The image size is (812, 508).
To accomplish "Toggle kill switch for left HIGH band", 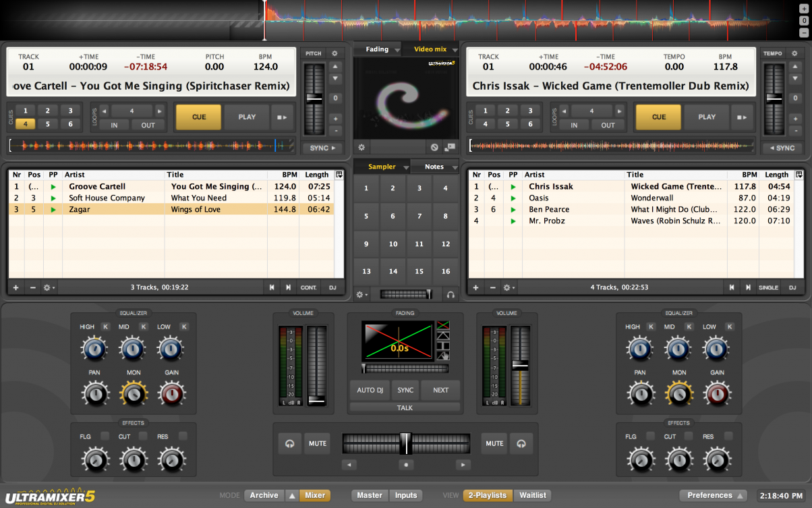I will click(x=105, y=327).
